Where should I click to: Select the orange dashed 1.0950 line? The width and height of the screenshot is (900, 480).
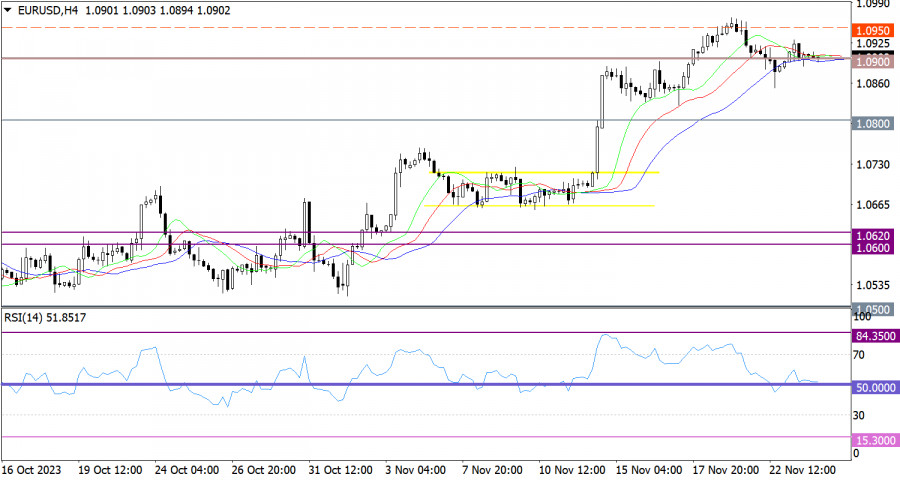point(425,27)
